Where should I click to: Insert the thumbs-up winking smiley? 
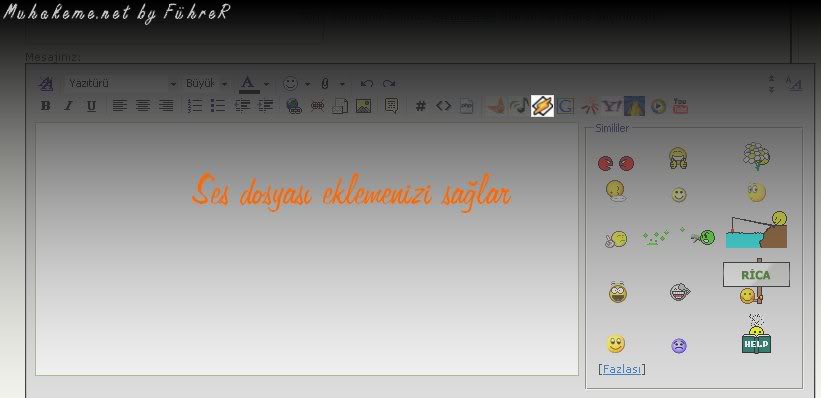tap(616, 239)
